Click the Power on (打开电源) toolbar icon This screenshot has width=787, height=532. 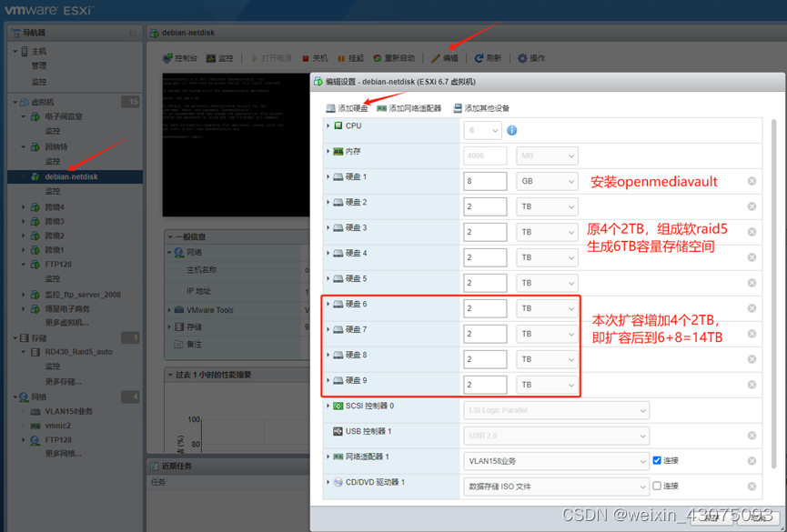pyautogui.click(x=255, y=58)
